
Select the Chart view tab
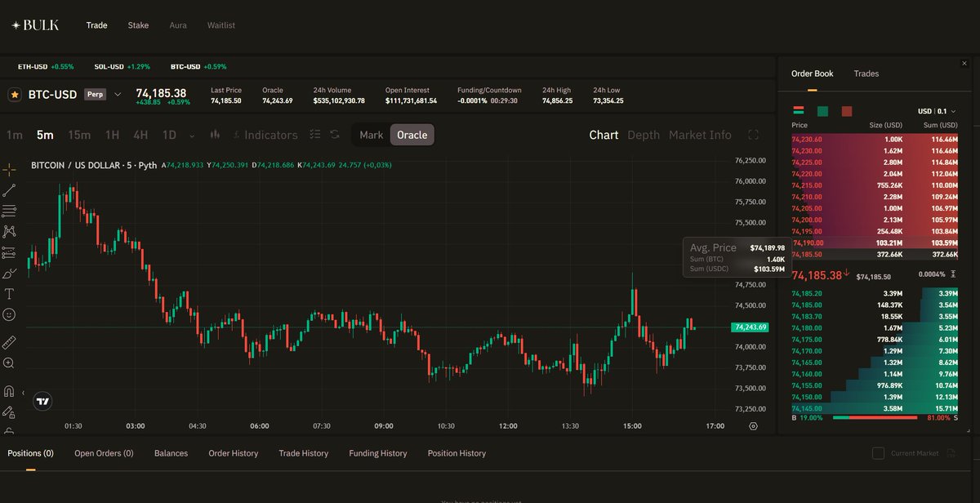[604, 135]
